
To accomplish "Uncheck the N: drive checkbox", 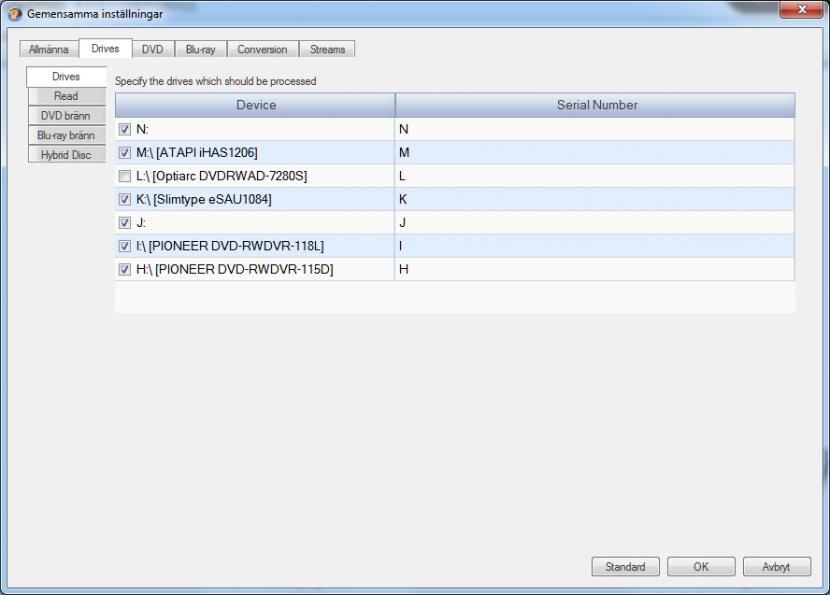I will 124,129.
